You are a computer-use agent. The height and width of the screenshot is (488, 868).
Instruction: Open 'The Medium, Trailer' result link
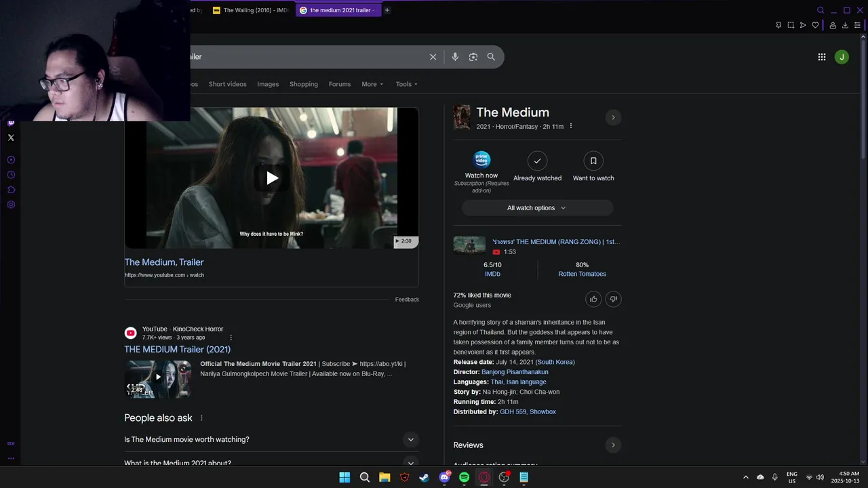(x=164, y=262)
